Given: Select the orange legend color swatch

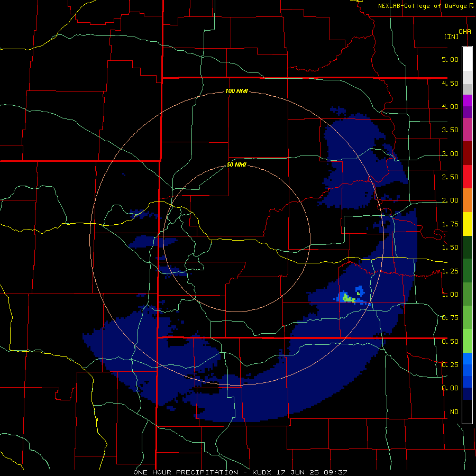Looking at the screenshot, I should [467, 200].
